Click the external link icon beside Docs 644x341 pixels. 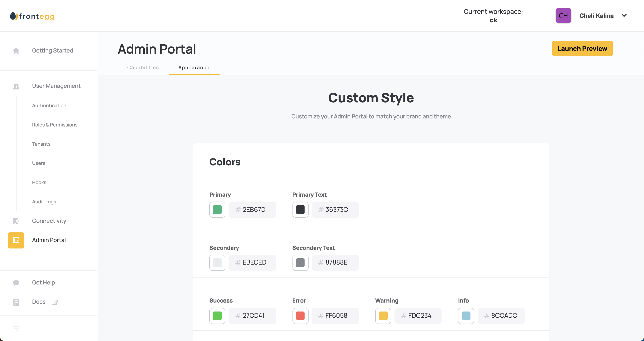click(55, 302)
